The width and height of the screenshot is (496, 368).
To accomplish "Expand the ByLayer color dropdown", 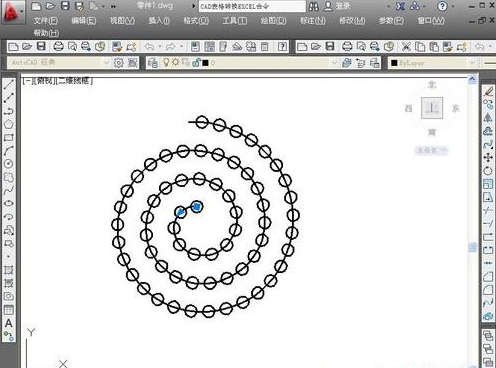I will (472, 63).
